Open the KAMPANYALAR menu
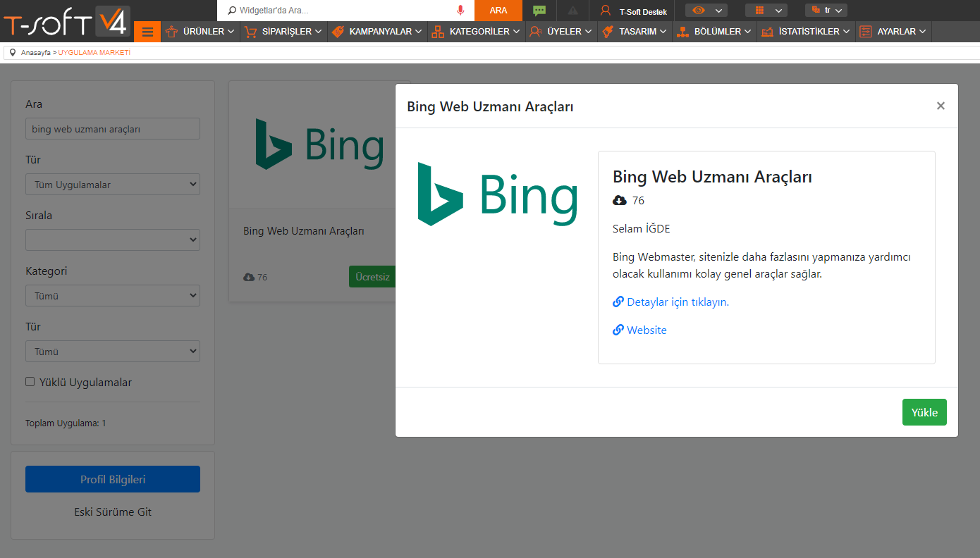Viewport: 980px width, 558px height. pos(378,32)
